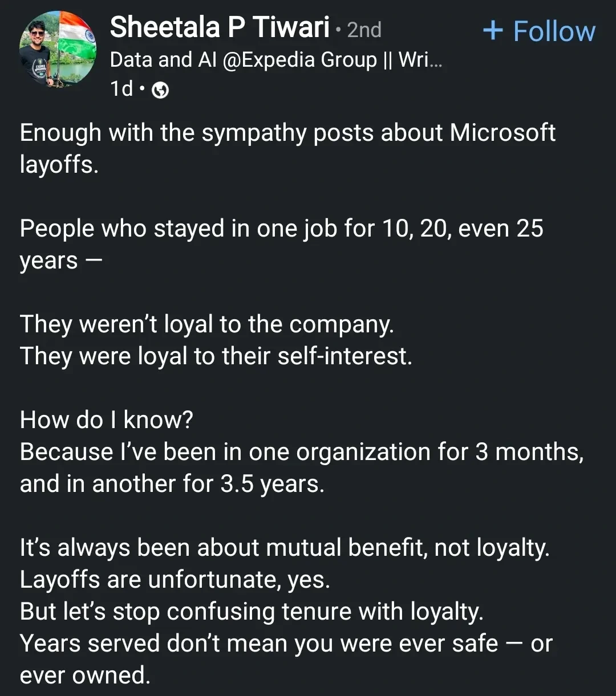
Task: Click the dot separator beside '1d'
Action: [x=142, y=89]
